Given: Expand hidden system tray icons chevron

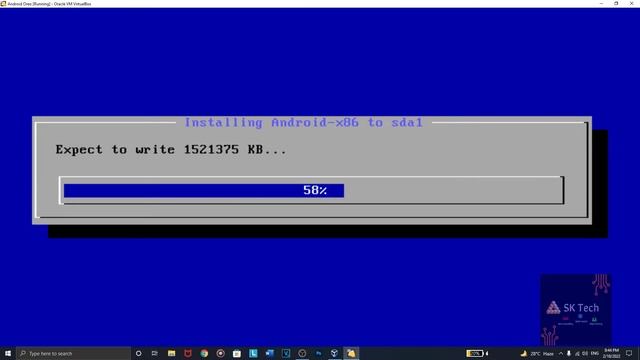Looking at the screenshot, I should pyautogui.click(x=561, y=353).
